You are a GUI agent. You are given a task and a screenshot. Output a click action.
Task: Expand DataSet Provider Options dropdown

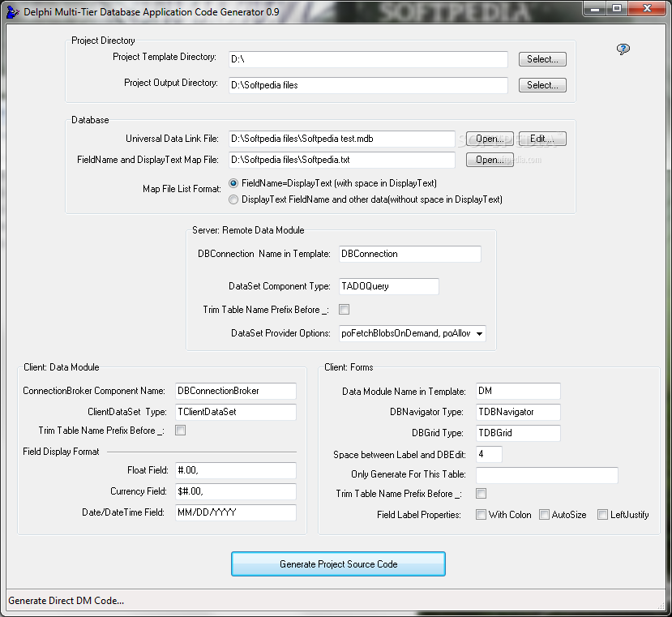point(480,333)
